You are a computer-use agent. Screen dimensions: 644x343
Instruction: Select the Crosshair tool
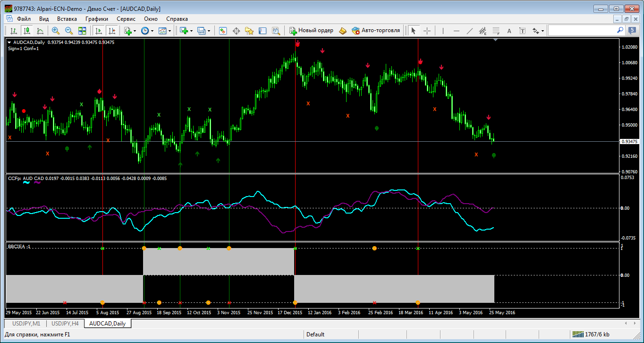click(427, 31)
